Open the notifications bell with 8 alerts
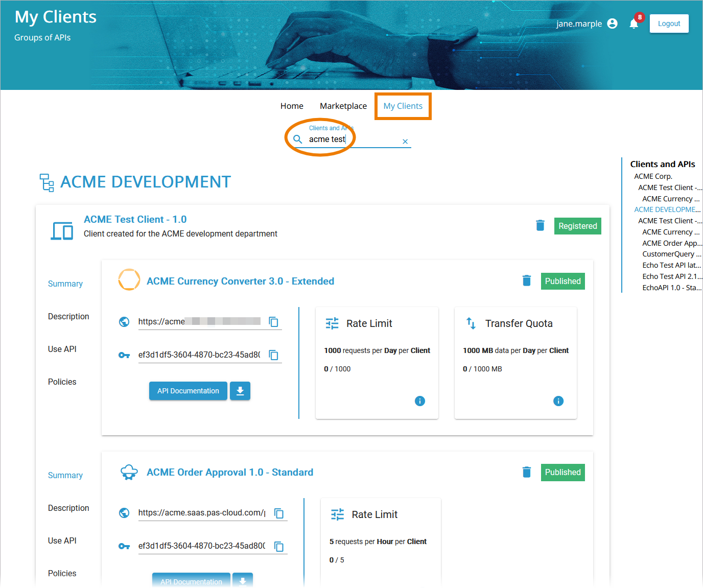 pyautogui.click(x=634, y=23)
